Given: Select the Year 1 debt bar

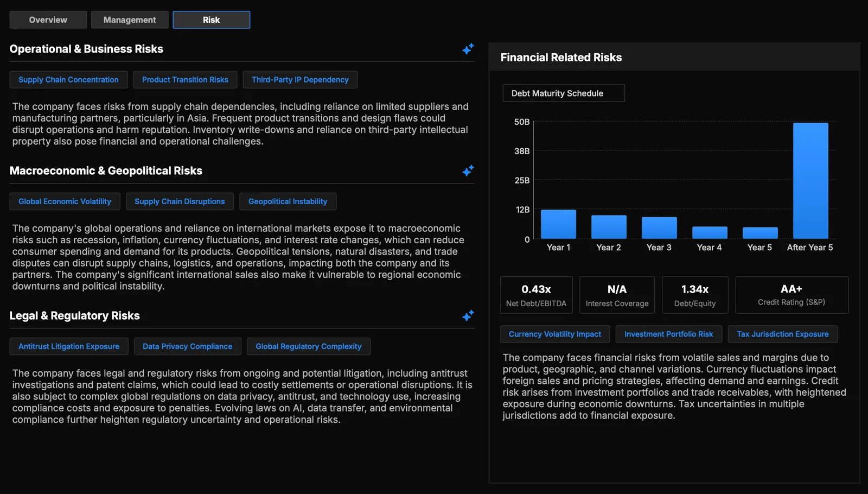Looking at the screenshot, I should (558, 224).
